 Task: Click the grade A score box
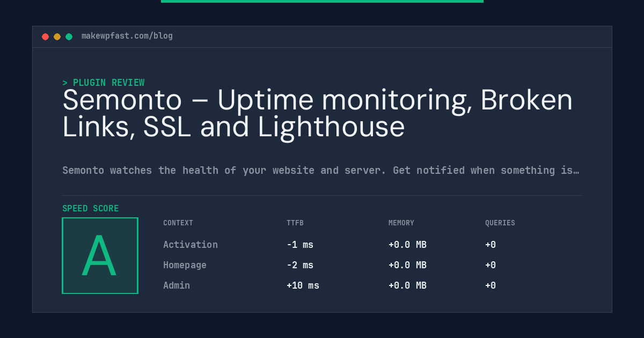100,255
